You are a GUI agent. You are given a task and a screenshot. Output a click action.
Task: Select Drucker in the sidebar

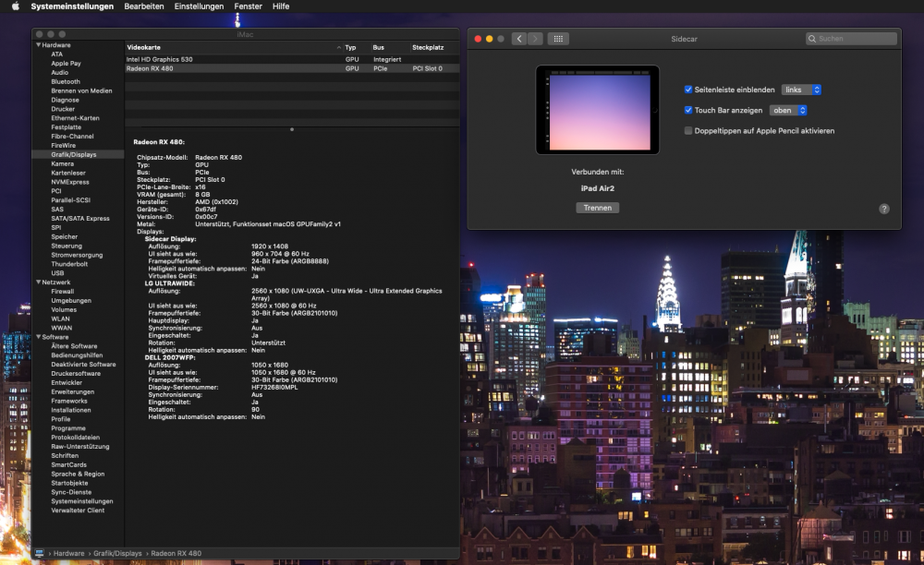[x=63, y=109]
